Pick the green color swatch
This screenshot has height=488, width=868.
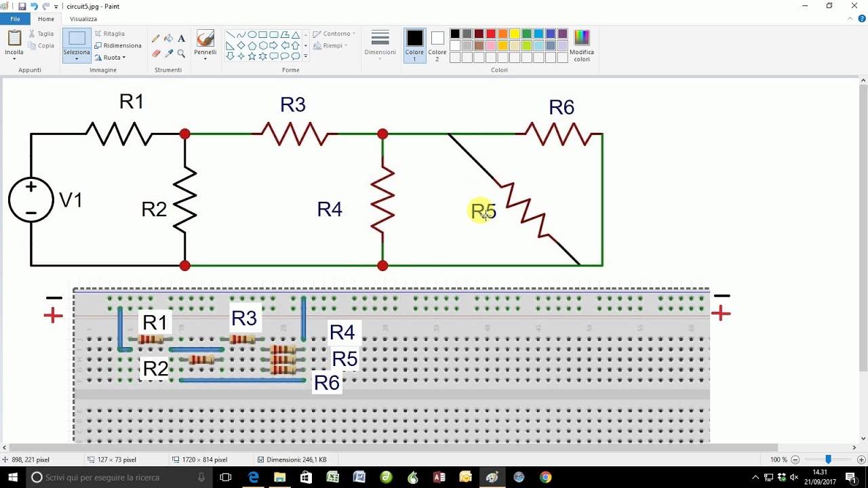tap(527, 34)
